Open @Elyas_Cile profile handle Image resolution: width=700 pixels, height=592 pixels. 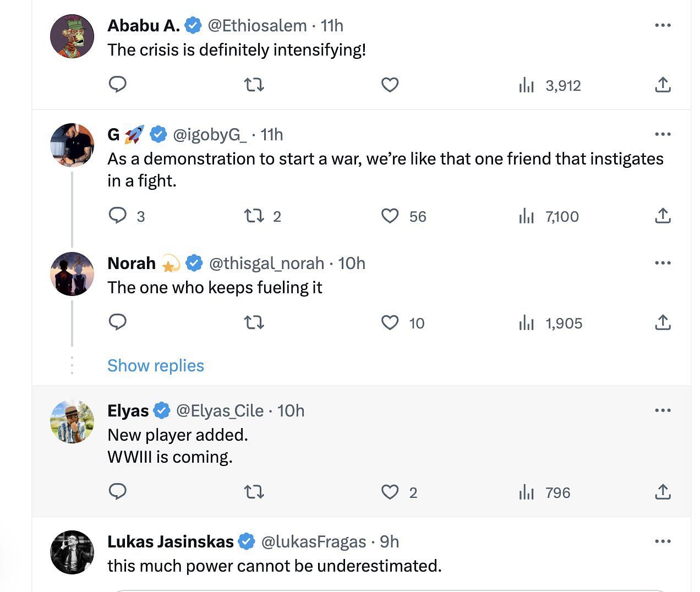tap(220, 410)
